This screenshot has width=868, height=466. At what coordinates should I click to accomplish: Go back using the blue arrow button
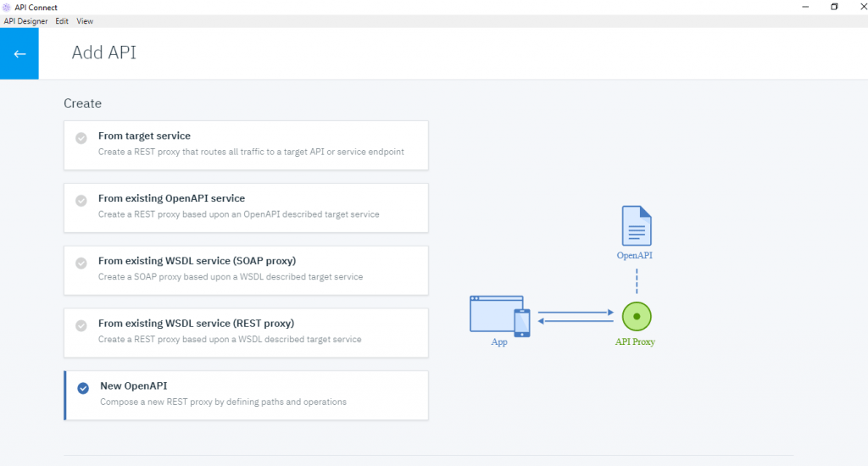tap(19, 53)
